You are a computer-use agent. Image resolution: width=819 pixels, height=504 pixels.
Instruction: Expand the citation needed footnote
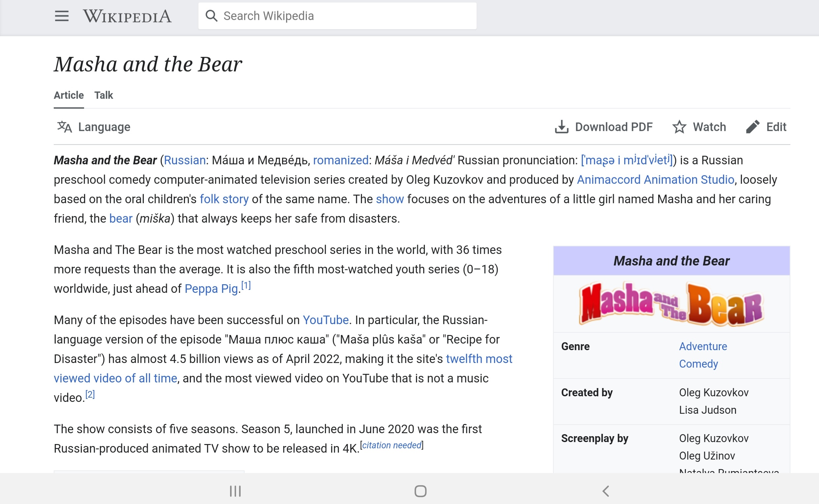pyautogui.click(x=392, y=446)
